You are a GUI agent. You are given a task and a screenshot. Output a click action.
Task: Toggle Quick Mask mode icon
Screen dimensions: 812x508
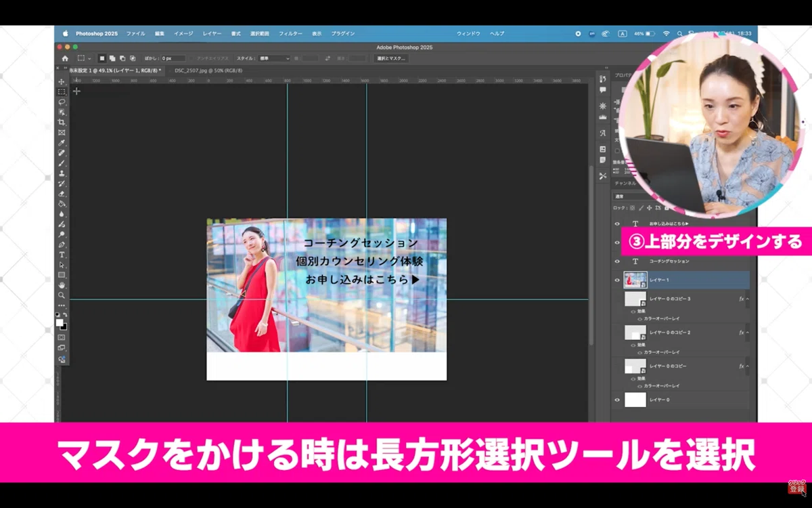coord(62,337)
